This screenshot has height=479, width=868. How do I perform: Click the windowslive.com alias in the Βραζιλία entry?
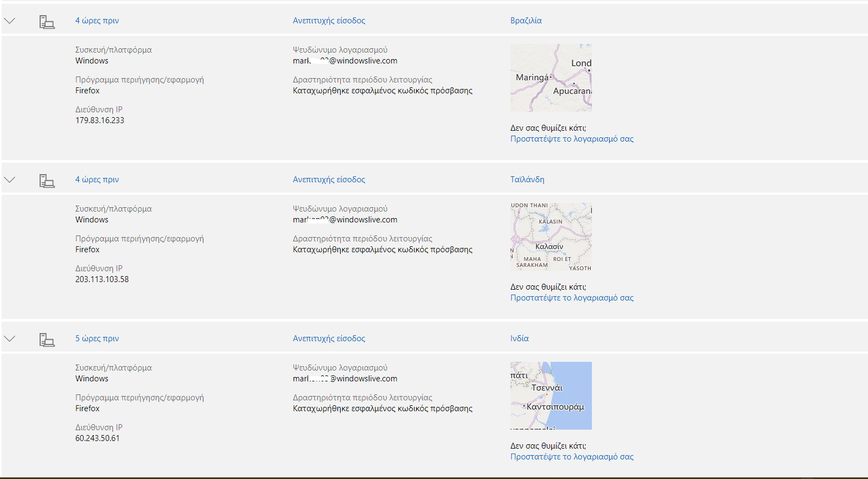pyautogui.click(x=345, y=61)
